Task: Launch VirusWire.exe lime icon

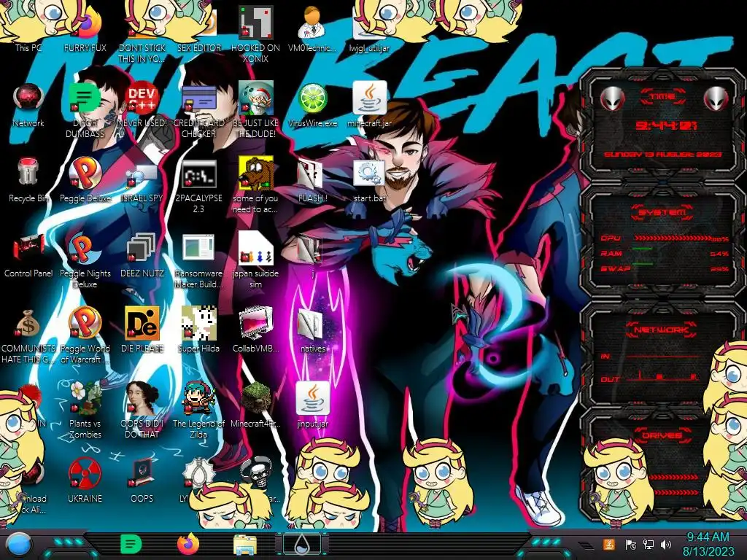Action: pyautogui.click(x=312, y=98)
